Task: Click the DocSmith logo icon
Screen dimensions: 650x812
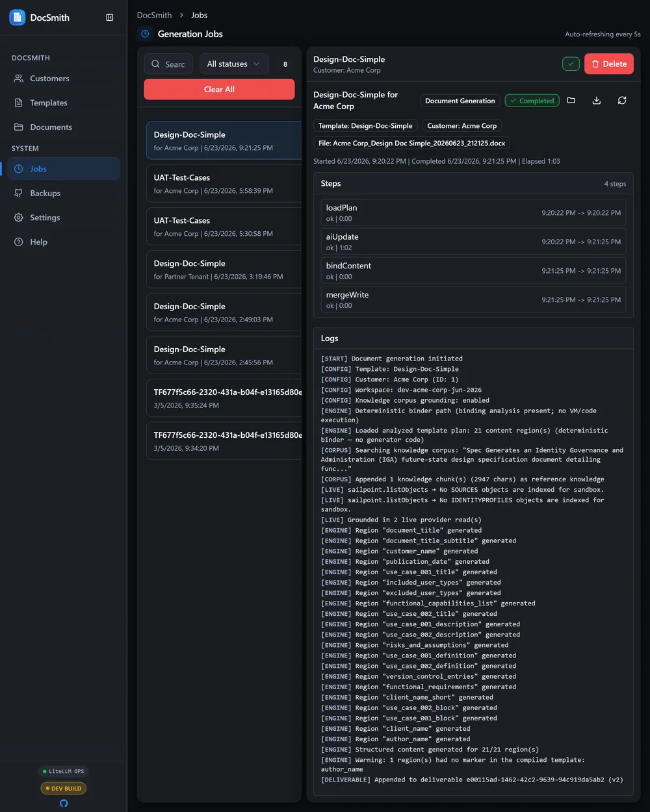Action: tap(18, 18)
